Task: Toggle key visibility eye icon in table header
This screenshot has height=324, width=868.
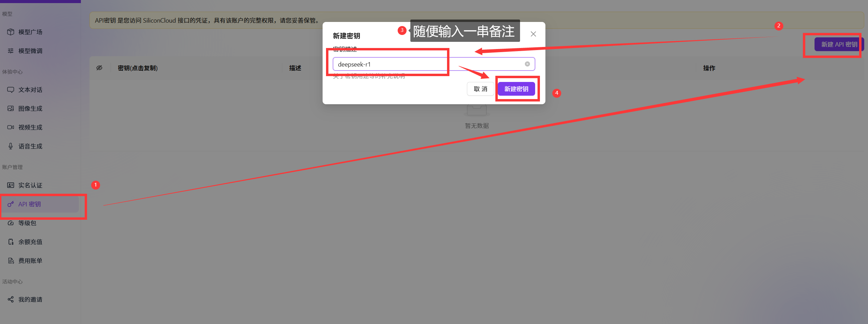Action: pos(99,68)
